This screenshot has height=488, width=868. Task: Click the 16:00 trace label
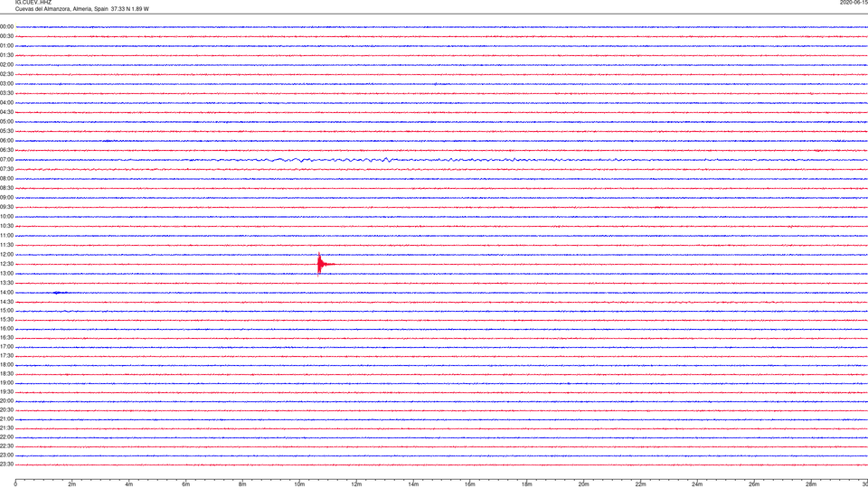[6, 329]
